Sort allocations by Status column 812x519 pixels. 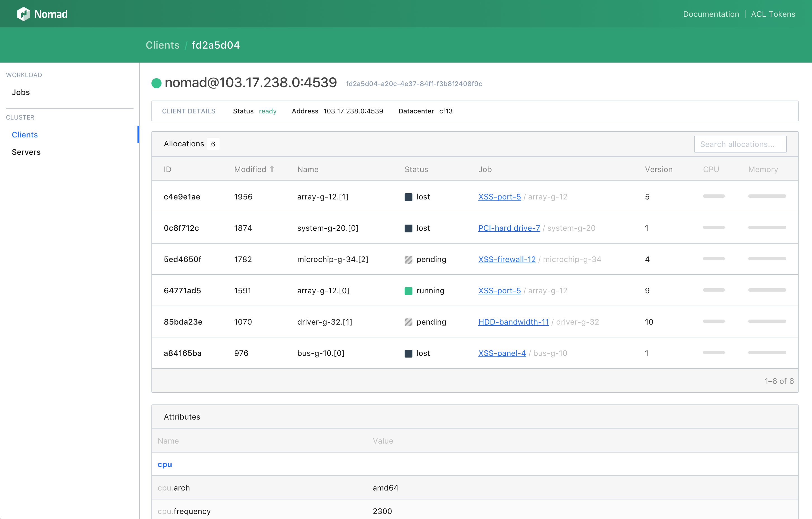coord(416,169)
